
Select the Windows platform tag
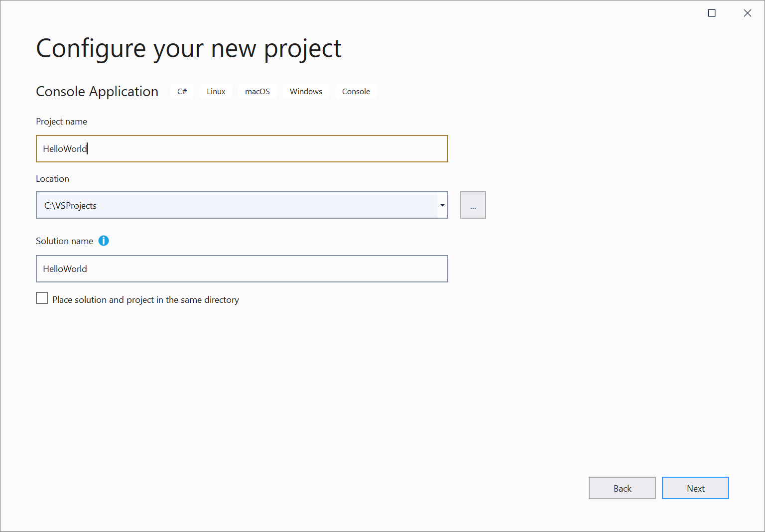click(306, 91)
